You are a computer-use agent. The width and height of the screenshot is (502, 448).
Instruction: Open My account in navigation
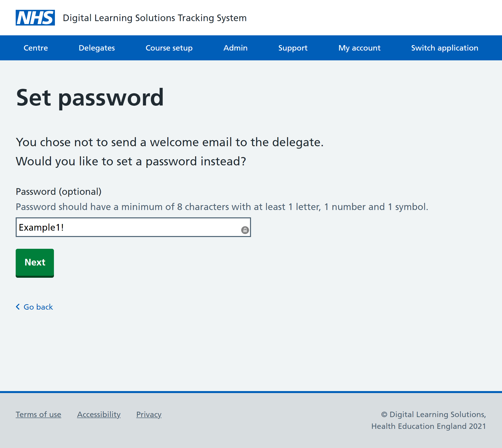(x=359, y=48)
